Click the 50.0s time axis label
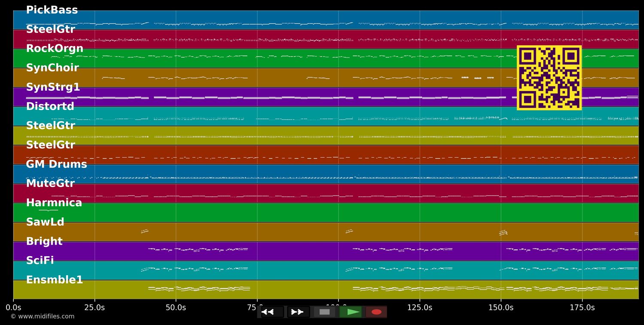This screenshot has width=644, height=325. 176,308
